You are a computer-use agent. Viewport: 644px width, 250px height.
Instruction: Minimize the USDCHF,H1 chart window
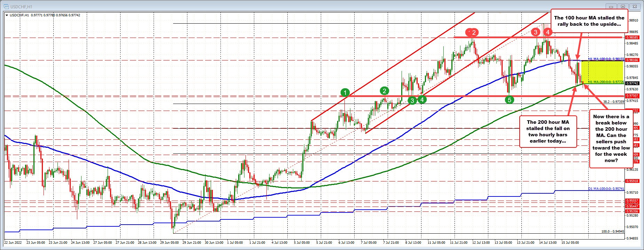611,6
